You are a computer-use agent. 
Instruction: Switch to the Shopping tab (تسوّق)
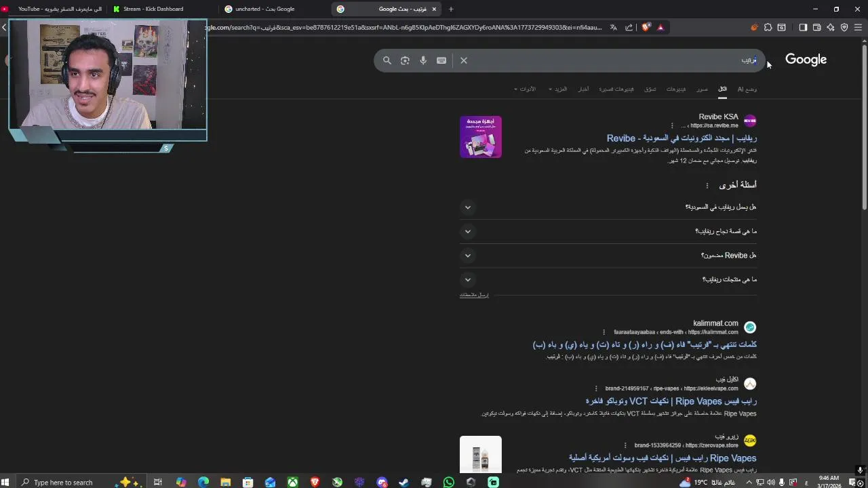coord(650,89)
